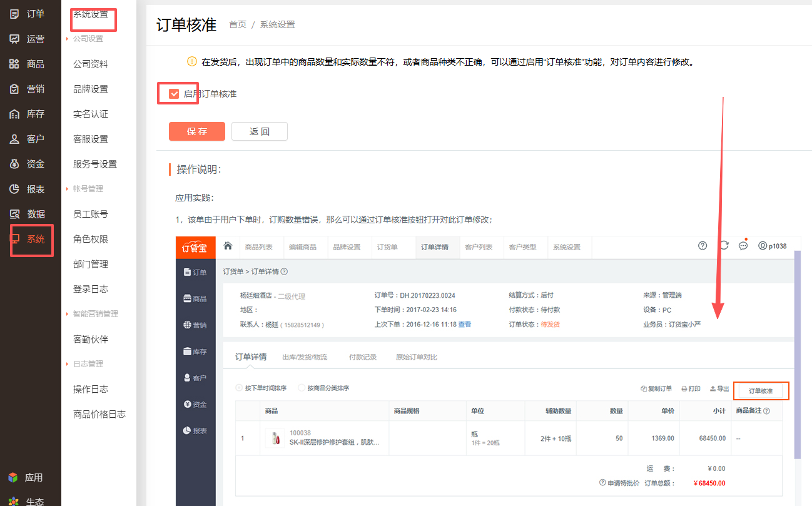This screenshot has height=506, width=812.
Task: Follow the 首页 breadcrumb link
Action: pos(238,24)
